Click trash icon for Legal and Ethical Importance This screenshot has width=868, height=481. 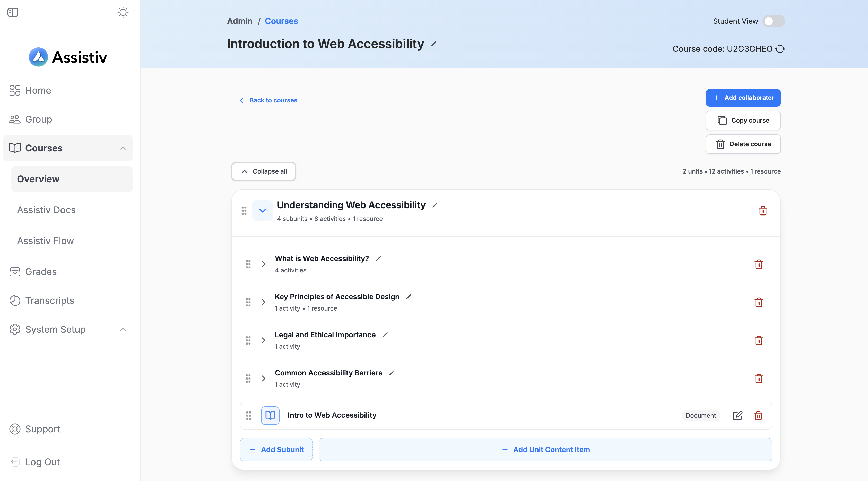pos(759,340)
